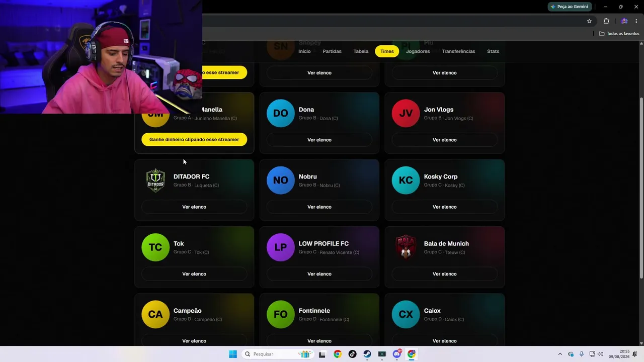This screenshot has height=362, width=644.
Task: Click the team name "LOW PROFILE FC"
Action: 324,244
